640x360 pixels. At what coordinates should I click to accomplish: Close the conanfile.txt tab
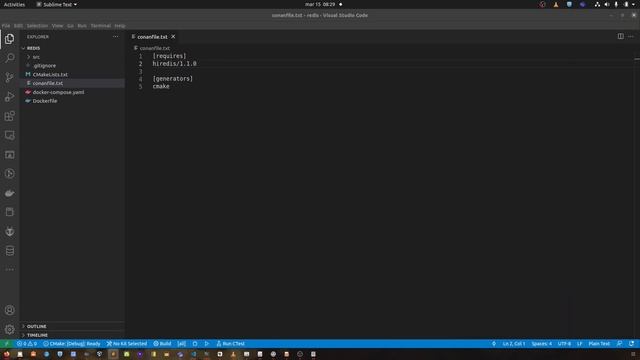(173, 37)
